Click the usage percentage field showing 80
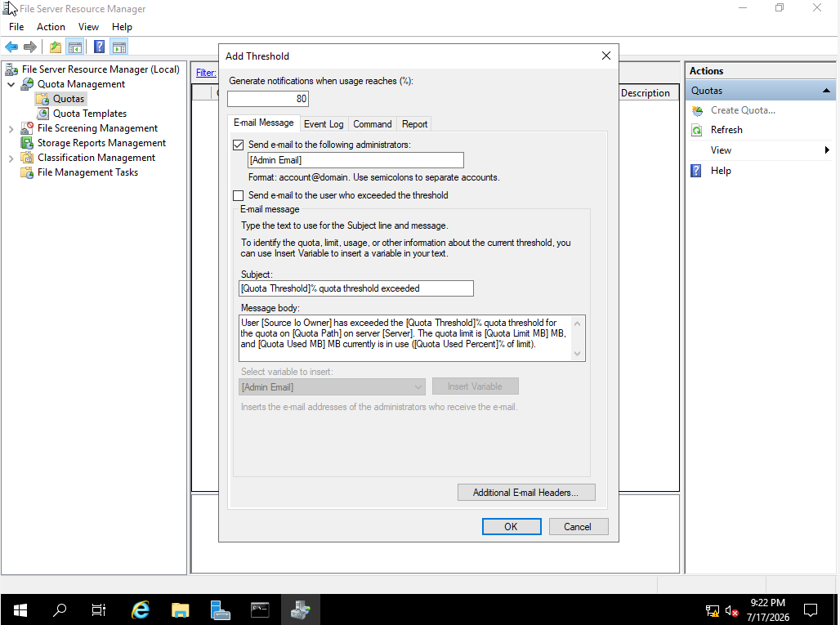The height and width of the screenshot is (625, 840). pos(268,99)
